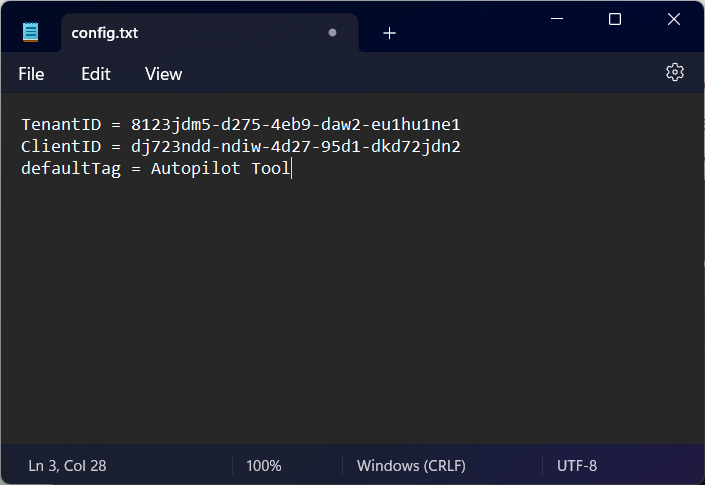Open the Edit menu

click(96, 74)
